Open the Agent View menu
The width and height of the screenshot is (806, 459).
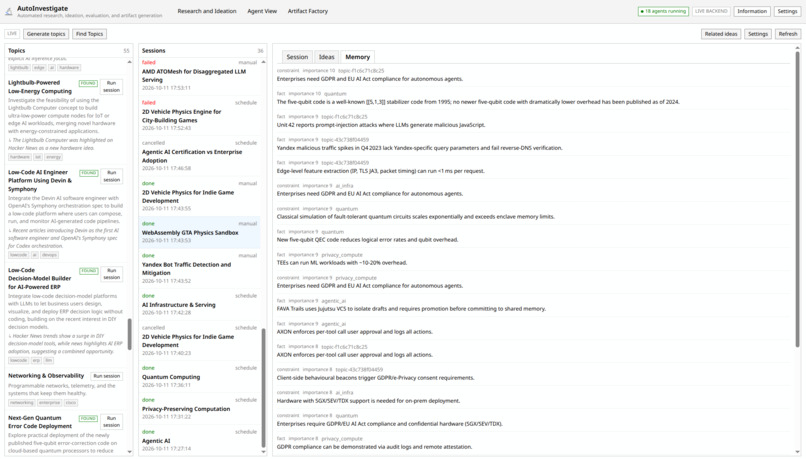(262, 11)
